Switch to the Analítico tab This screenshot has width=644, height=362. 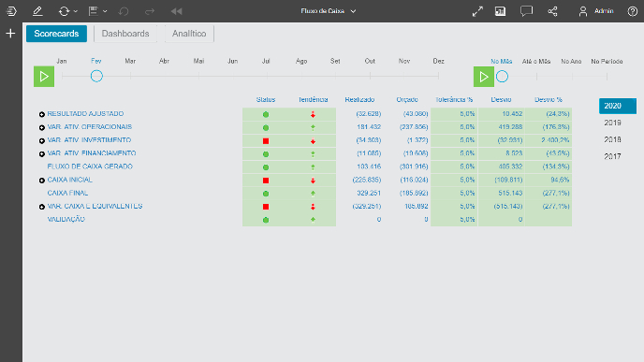point(189,34)
